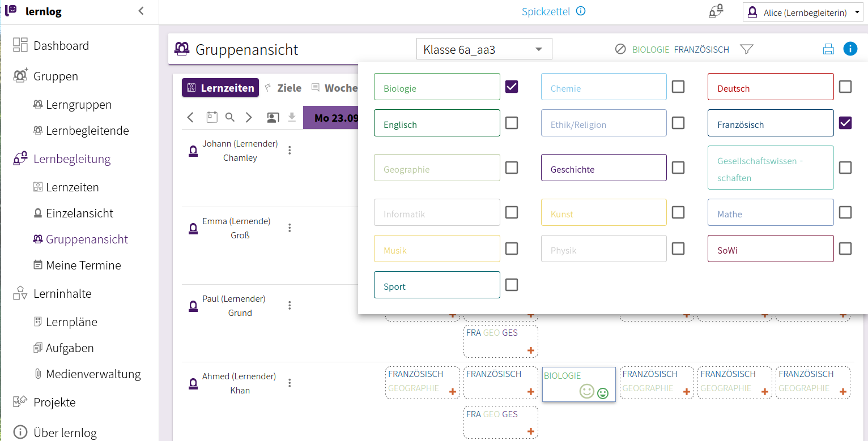Check the Deutsch subject checkbox
The height and width of the screenshot is (441, 868).
tap(845, 87)
